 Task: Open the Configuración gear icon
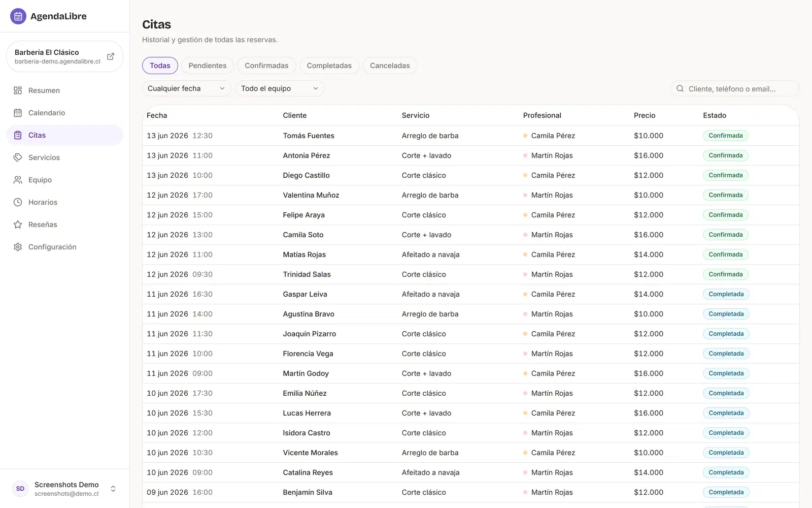coord(18,247)
